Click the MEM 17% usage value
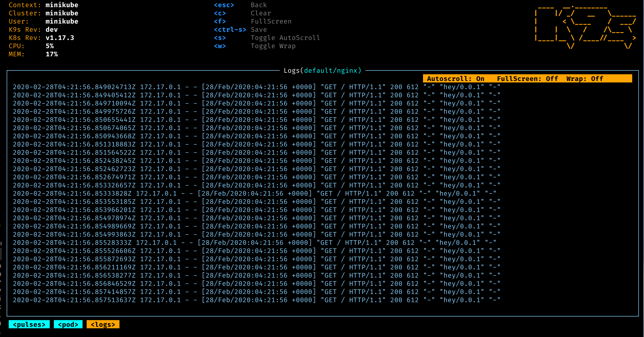The width and height of the screenshot is (644, 337). pyautogui.click(x=52, y=54)
